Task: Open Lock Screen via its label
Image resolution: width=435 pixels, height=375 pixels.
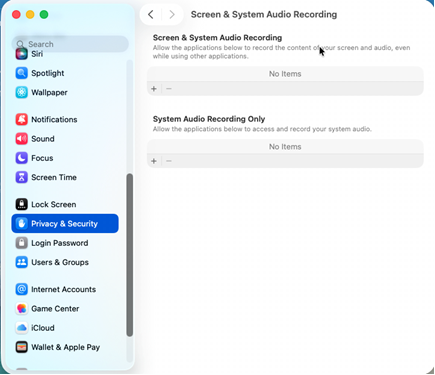Action: point(54,204)
